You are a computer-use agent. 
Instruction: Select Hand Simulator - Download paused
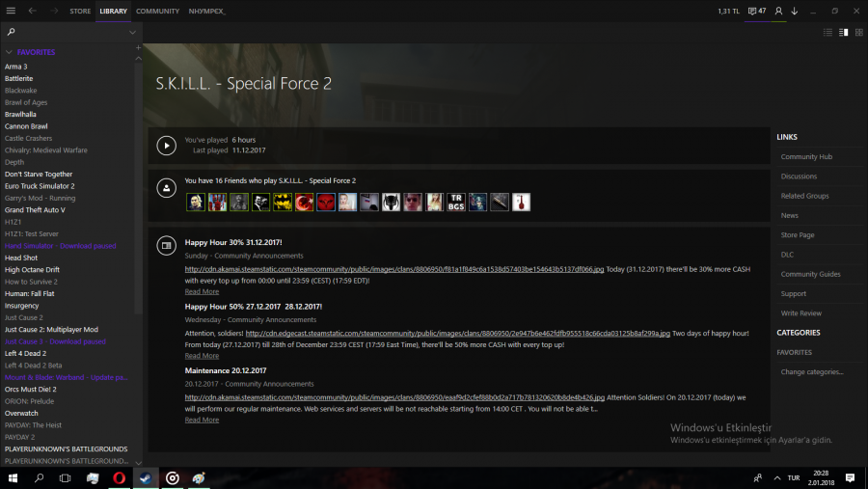point(61,246)
